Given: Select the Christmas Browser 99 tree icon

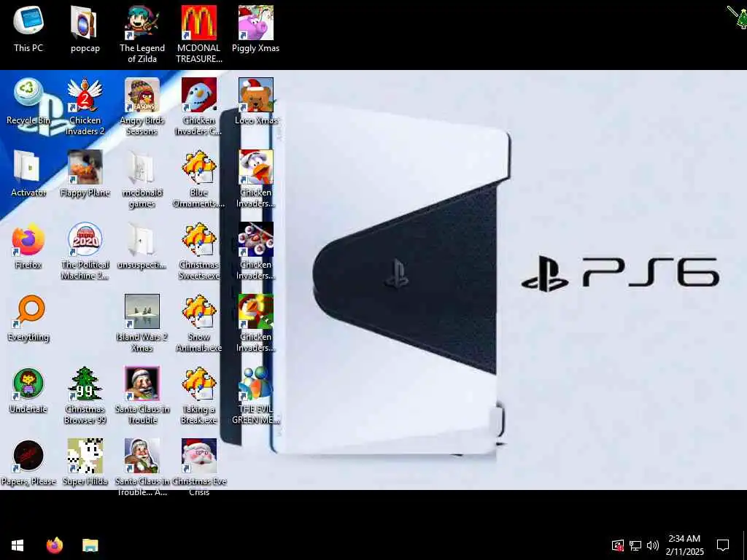Looking at the screenshot, I should [85, 384].
